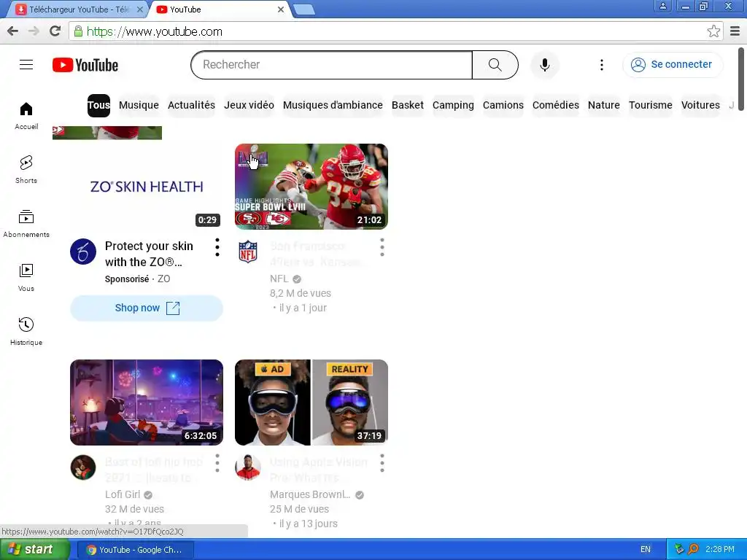Go to Accueil in sidebar
The image size is (747, 560).
(26, 116)
